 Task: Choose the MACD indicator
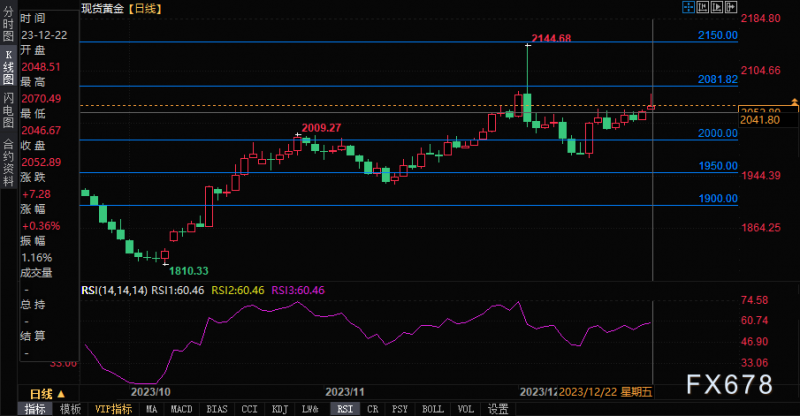pos(181,409)
